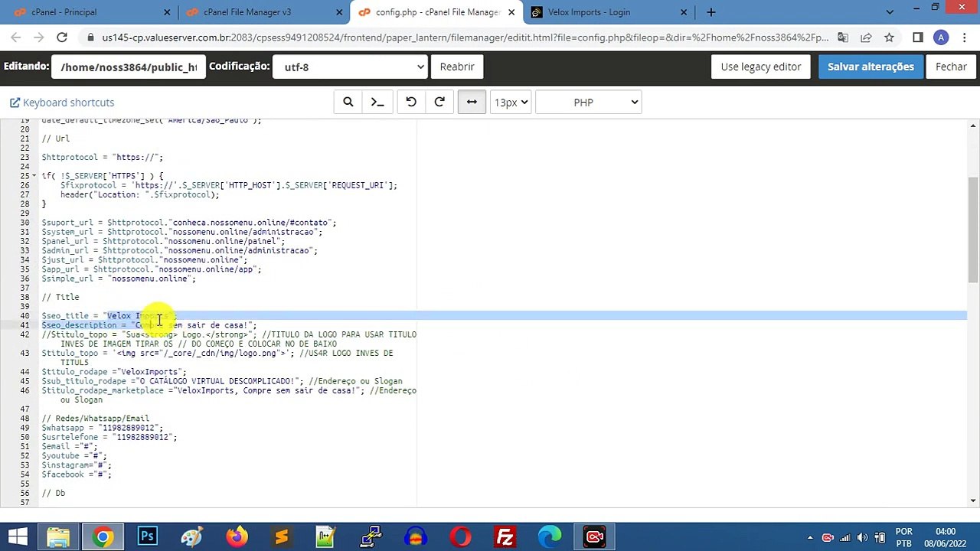The image size is (980, 551).
Task: Switch to Velox Imports - Login tab
Action: [x=589, y=12]
